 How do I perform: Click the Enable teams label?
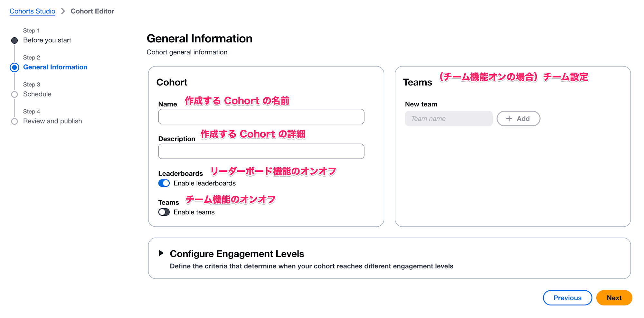[x=194, y=212]
